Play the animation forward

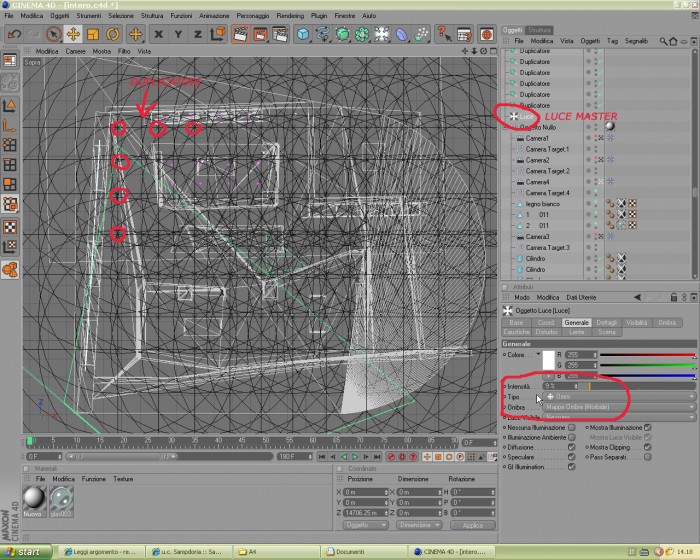pyautogui.click(x=355, y=457)
